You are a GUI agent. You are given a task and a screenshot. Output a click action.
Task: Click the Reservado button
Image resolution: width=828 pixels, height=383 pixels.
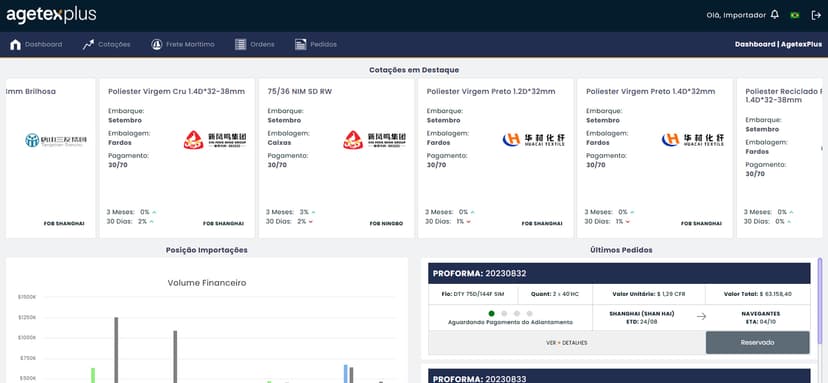pos(757,342)
